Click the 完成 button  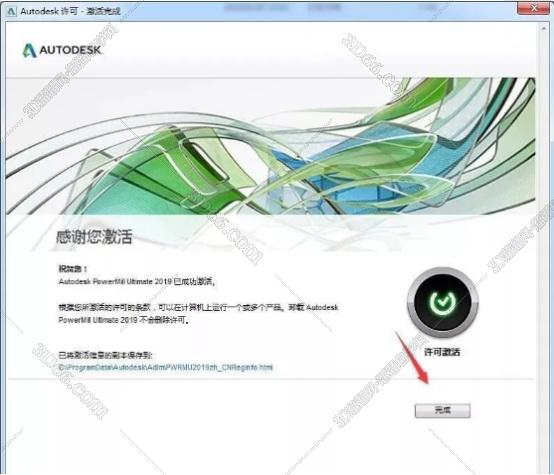point(442,410)
